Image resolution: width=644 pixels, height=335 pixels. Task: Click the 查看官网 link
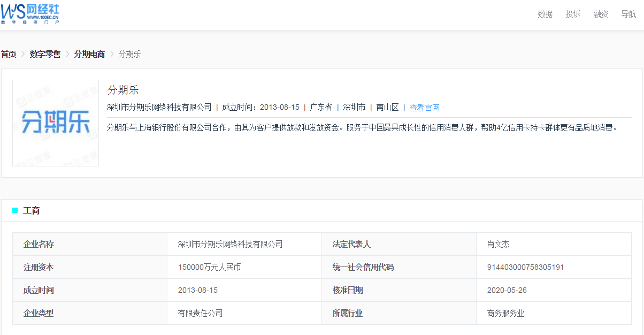[x=424, y=107]
